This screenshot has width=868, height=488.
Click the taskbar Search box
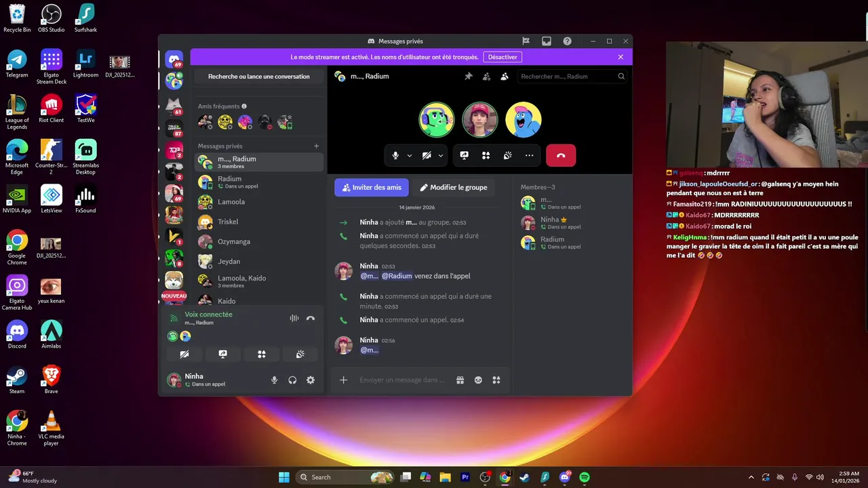point(345,477)
